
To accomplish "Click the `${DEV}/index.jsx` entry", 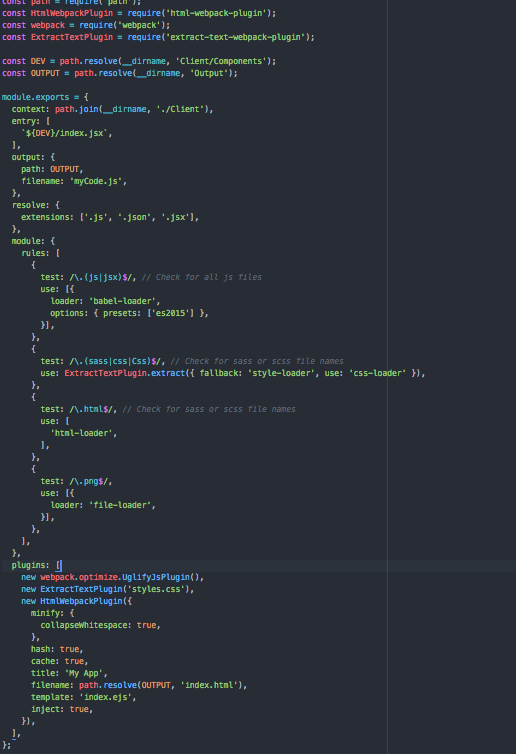I will [x=64, y=133].
